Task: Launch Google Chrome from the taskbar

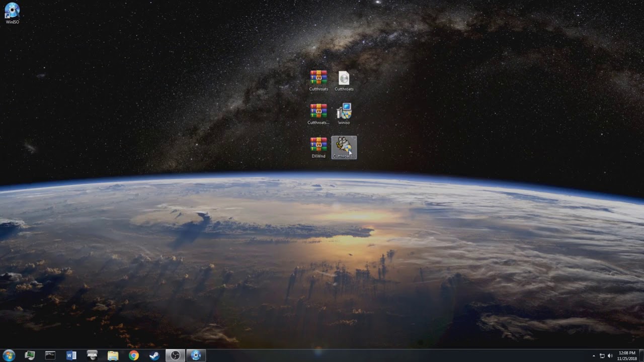Action: click(x=134, y=355)
